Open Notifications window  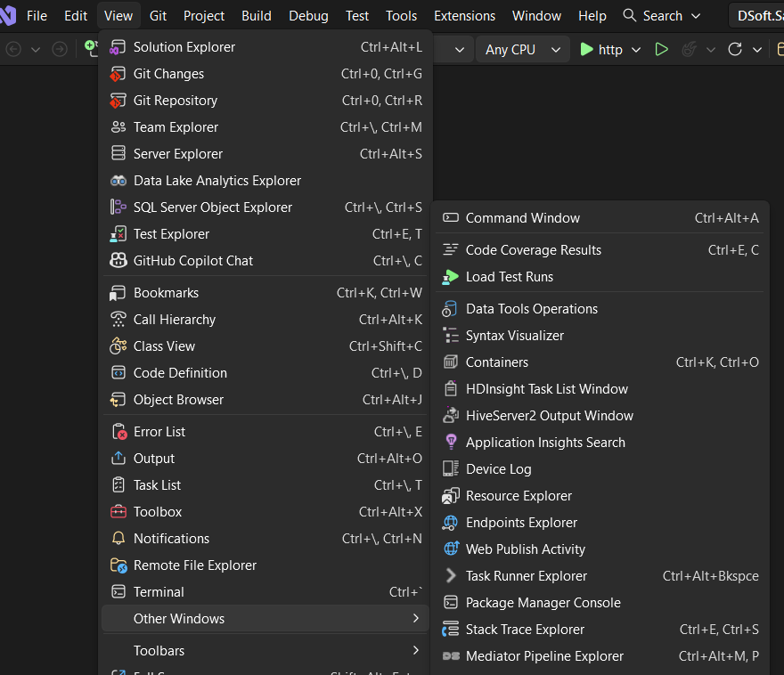pos(265,539)
